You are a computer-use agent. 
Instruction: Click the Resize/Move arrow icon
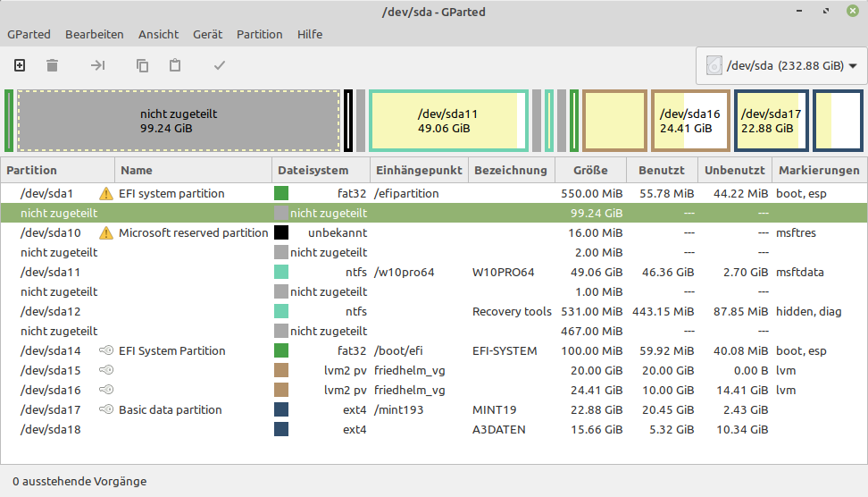98,65
